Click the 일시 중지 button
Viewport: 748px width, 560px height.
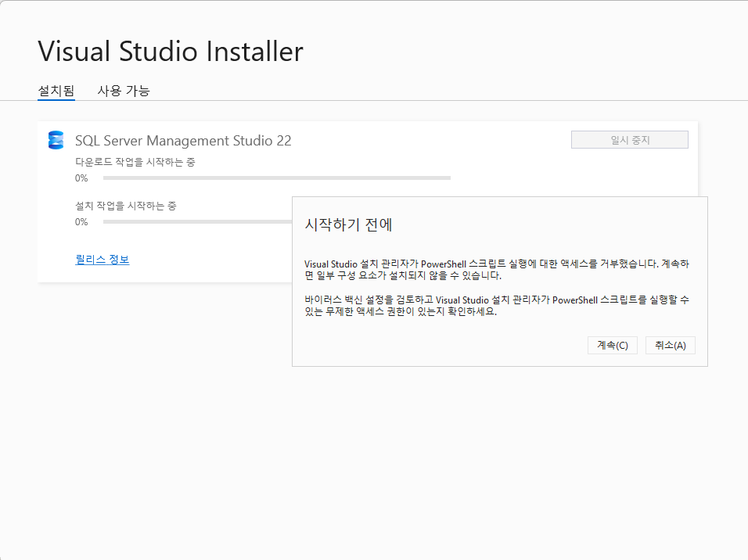[x=630, y=140]
